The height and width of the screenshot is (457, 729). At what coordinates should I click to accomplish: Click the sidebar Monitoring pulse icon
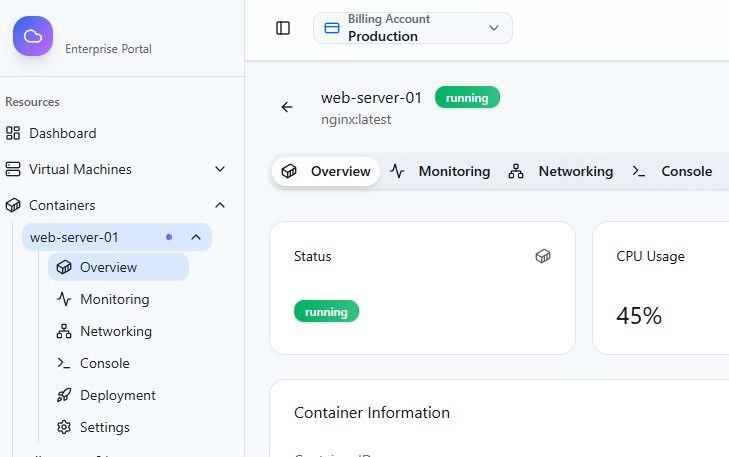tap(64, 299)
